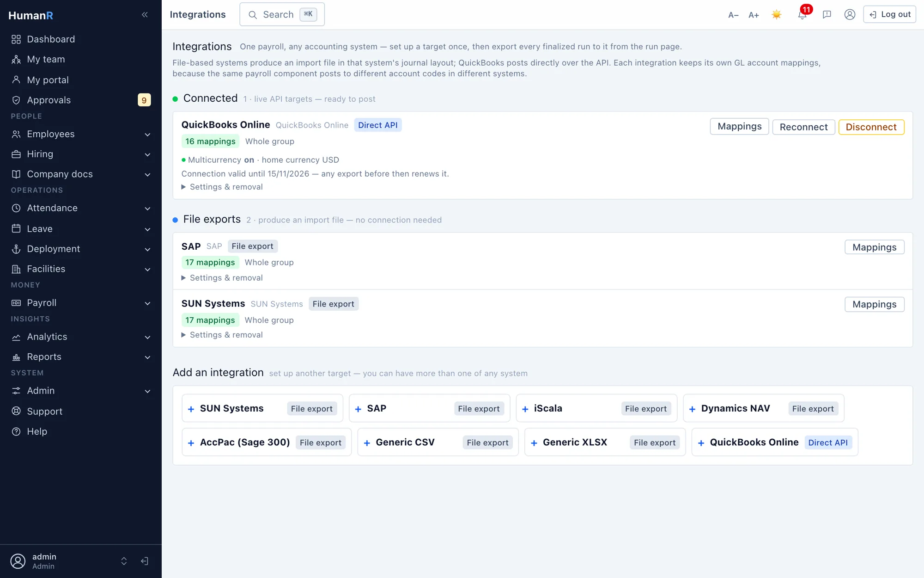Click the Hiring briefcase icon
This screenshot has width=924, height=578.
tap(16, 154)
